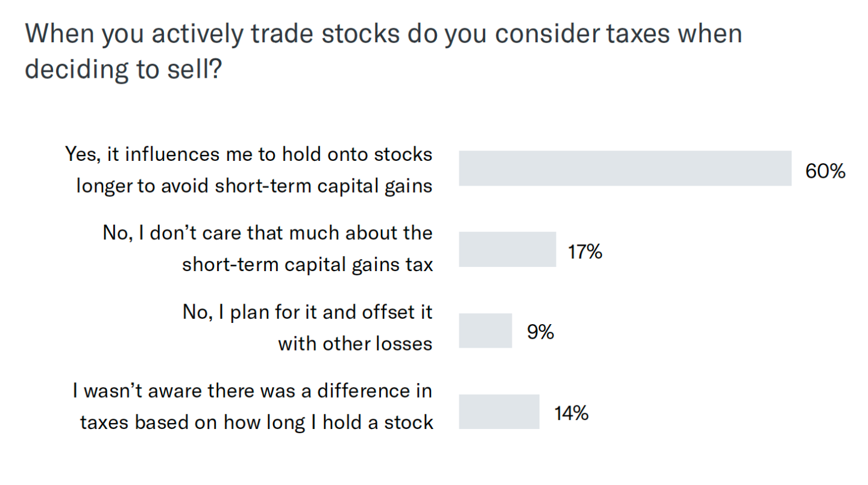Select "taxes based on how long I hold a stock"
Viewport: 868px width, 485px height.
click(256, 422)
